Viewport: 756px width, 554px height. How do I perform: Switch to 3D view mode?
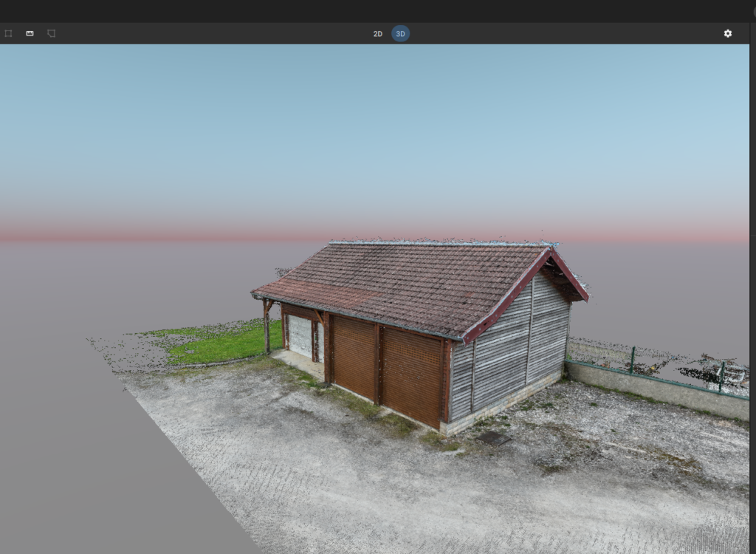tap(400, 33)
